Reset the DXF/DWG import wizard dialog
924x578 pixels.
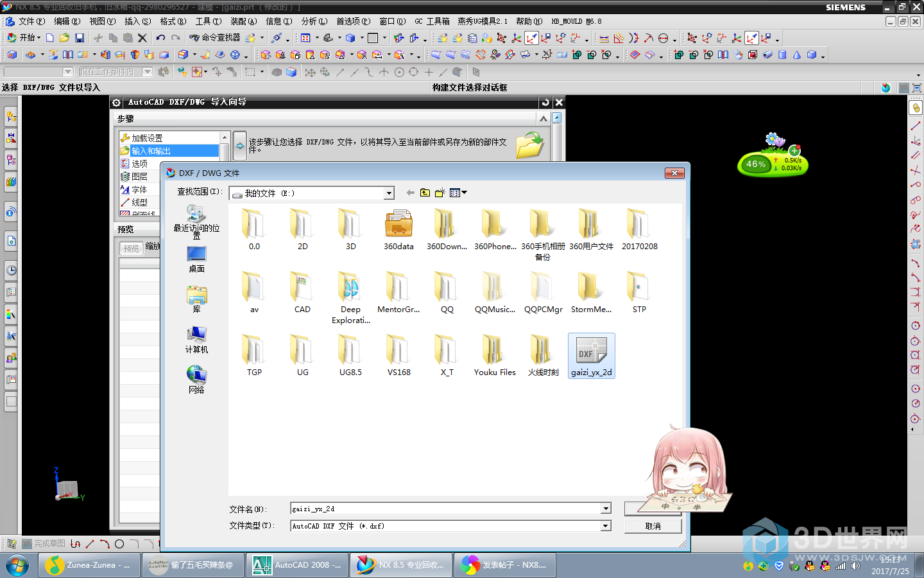click(x=545, y=102)
